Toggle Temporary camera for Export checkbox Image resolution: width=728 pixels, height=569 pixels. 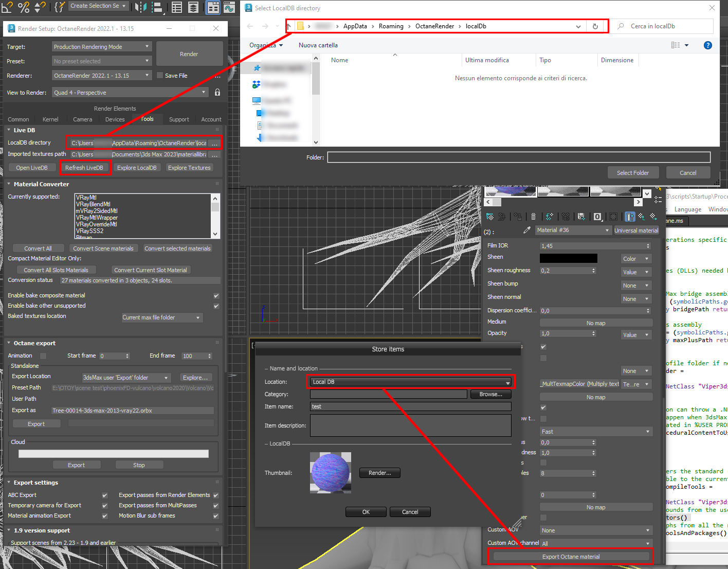coord(105,506)
